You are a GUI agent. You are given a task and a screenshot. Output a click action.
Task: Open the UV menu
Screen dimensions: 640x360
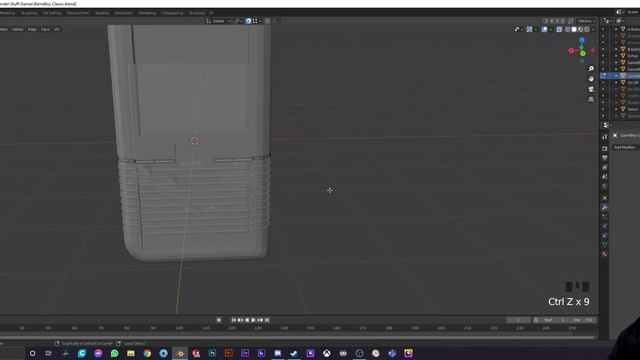pyautogui.click(x=56, y=29)
